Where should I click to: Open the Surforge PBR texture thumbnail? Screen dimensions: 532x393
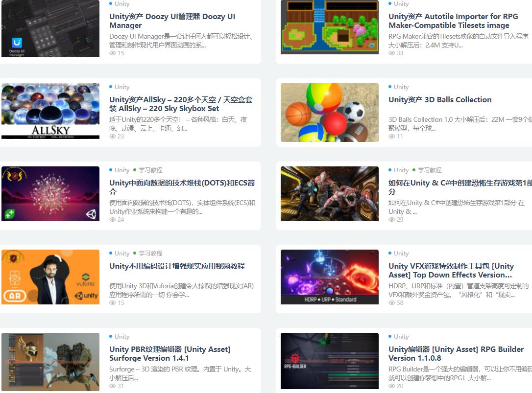tap(50, 362)
